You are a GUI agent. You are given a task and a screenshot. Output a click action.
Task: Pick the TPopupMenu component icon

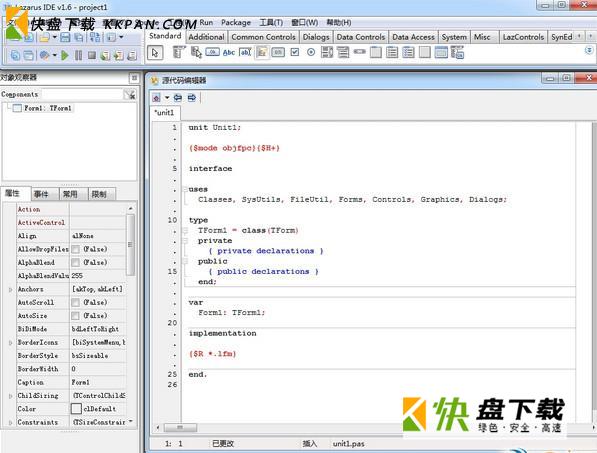tap(196, 52)
